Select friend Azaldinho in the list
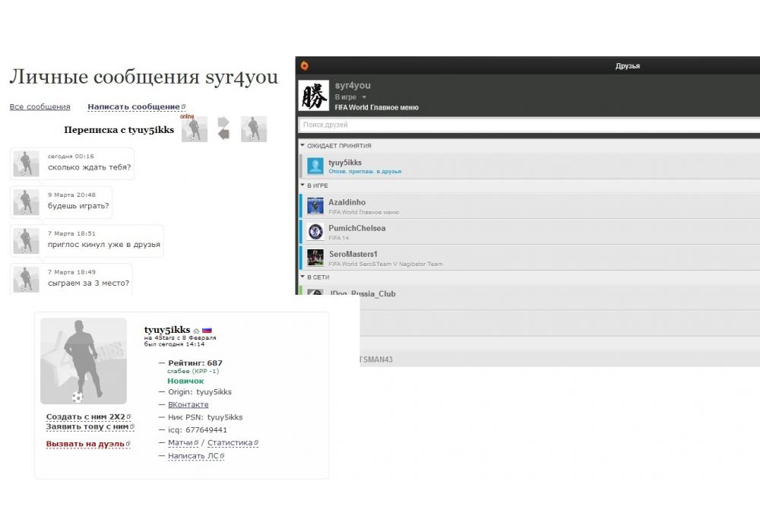Image resolution: width=760 pixels, height=532 pixels. tap(529, 205)
